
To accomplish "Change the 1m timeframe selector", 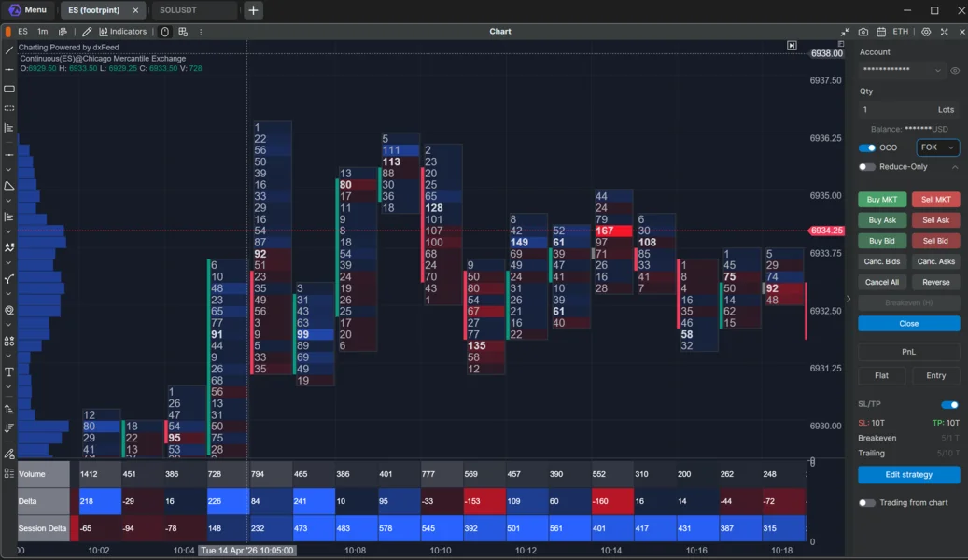I will click(43, 32).
